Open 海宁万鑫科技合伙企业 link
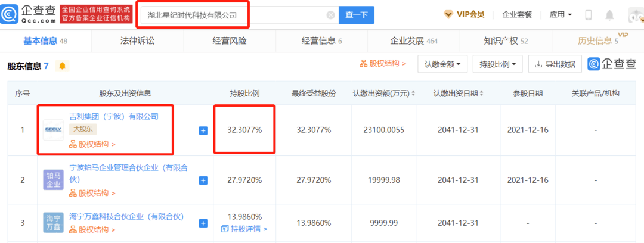Viewport: 644px width, 243px height. [126, 216]
